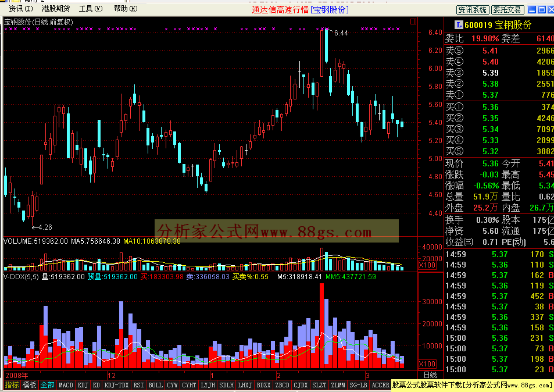This screenshot has height=392, width=554.
Task: Click the tick trade with volume 452
Action: (x=499, y=296)
